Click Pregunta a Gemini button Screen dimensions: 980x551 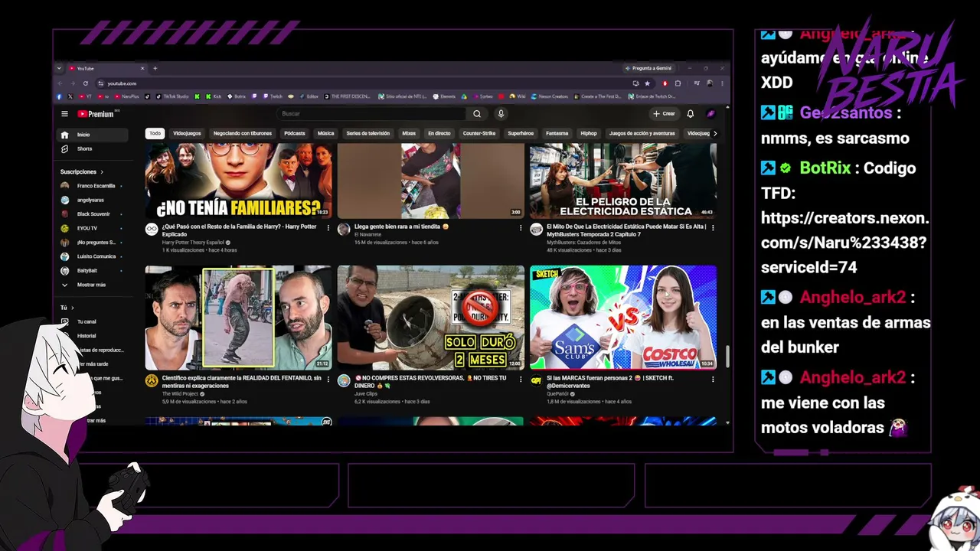point(648,68)
